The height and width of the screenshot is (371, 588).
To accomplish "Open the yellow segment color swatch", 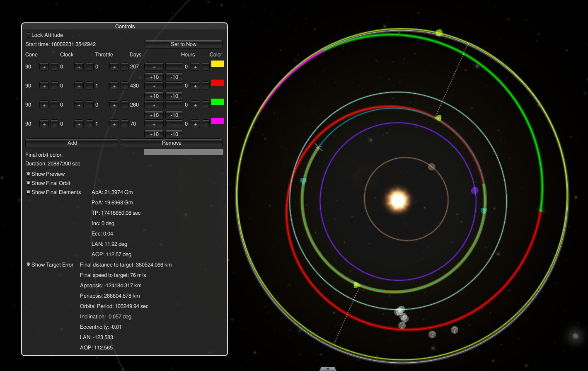I will (218, 64).
